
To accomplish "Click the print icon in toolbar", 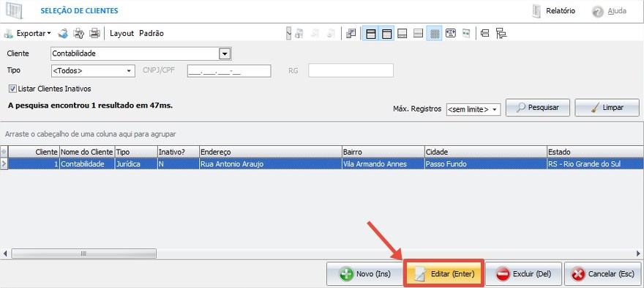I will [x=94, y=33].
